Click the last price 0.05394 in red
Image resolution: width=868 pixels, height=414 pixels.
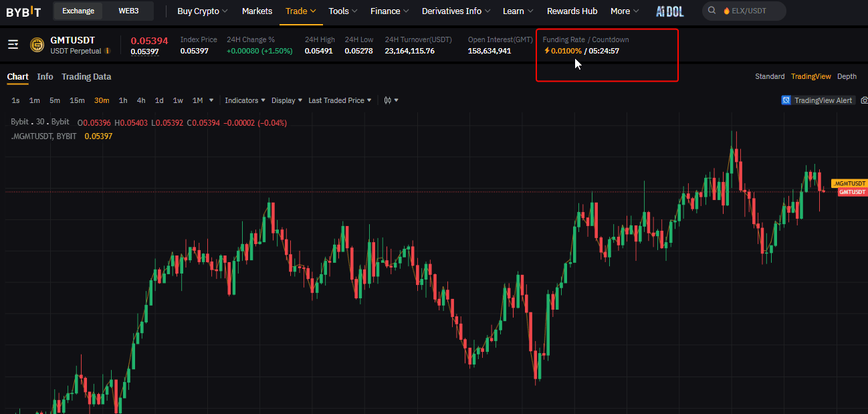[149, 40]
